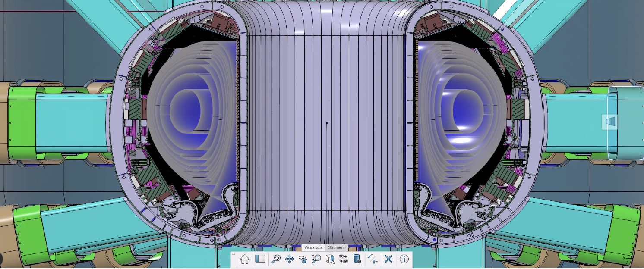Open the database settings cylinder icon

pos(357,259)
